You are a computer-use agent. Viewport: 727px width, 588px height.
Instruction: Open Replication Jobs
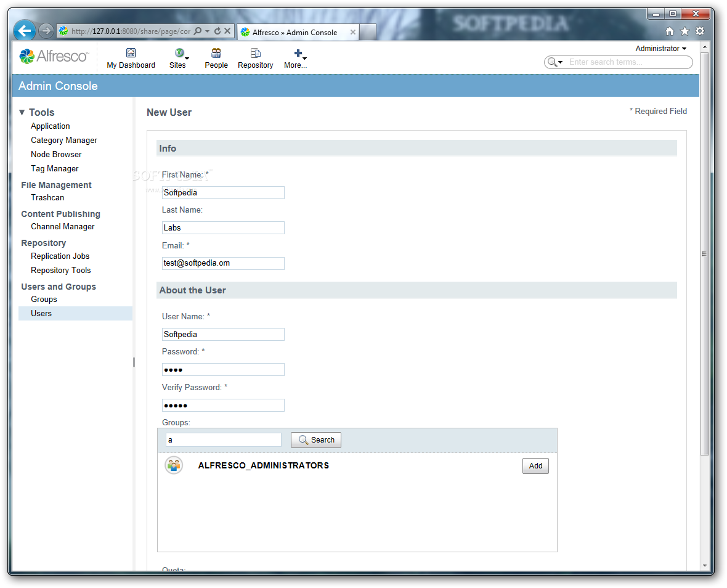coord(60,256)
